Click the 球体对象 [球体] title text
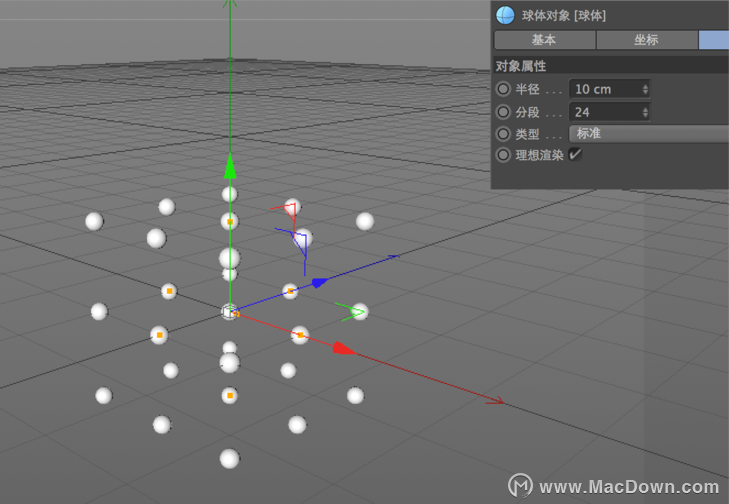Image resolution: width=729 pixels, height=504 pixels. [x=564, y=16]
